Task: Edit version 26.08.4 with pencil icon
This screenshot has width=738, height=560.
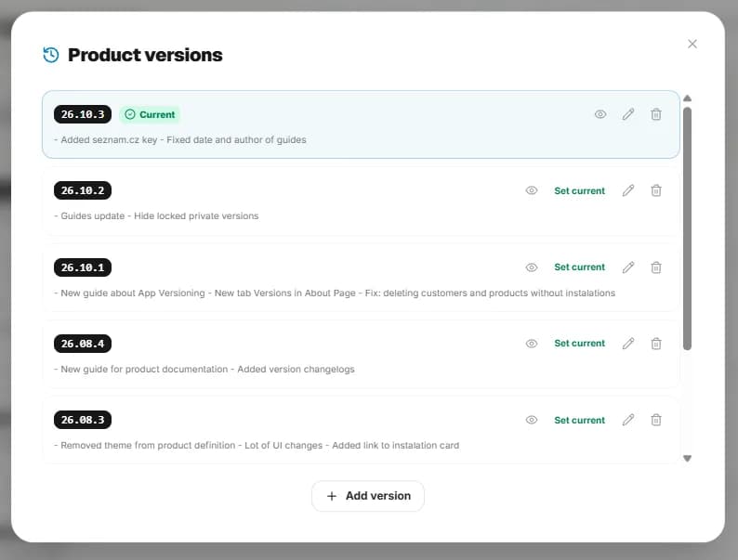Action: tap(628, 344)
